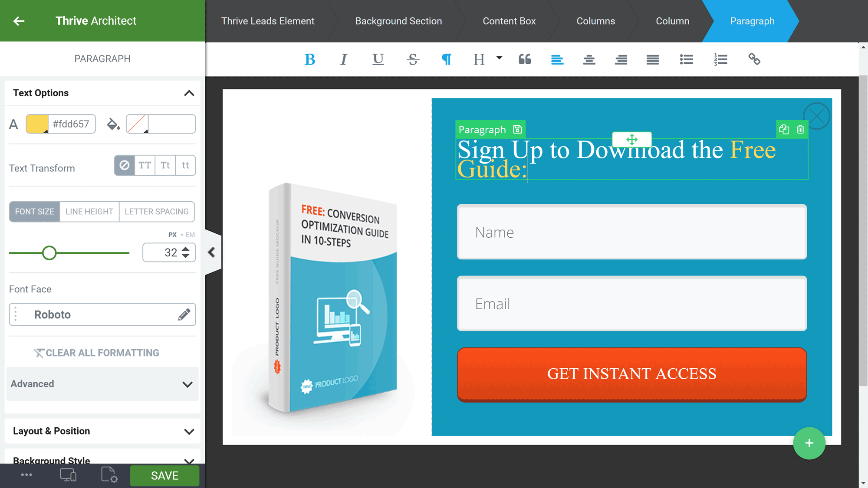This screenshot has width=868, height=488.
Task: Delete the selected Paragraph element
Action: (x=800, y=129)
